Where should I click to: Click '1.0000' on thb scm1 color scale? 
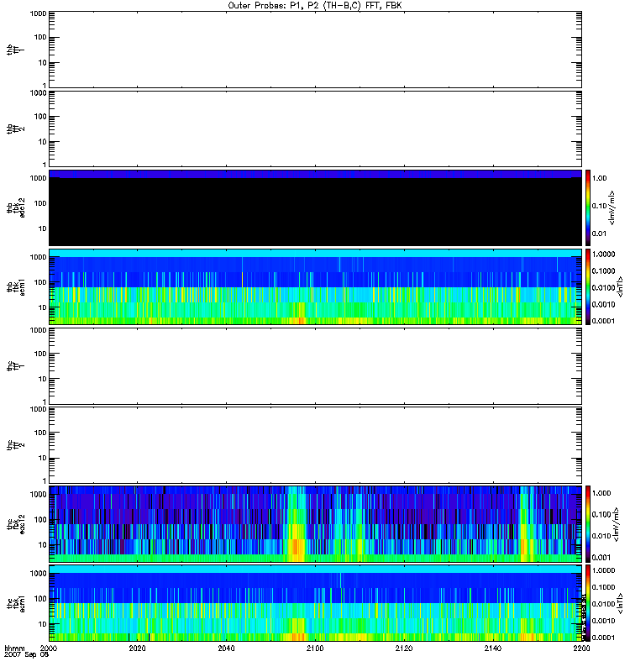603,255
